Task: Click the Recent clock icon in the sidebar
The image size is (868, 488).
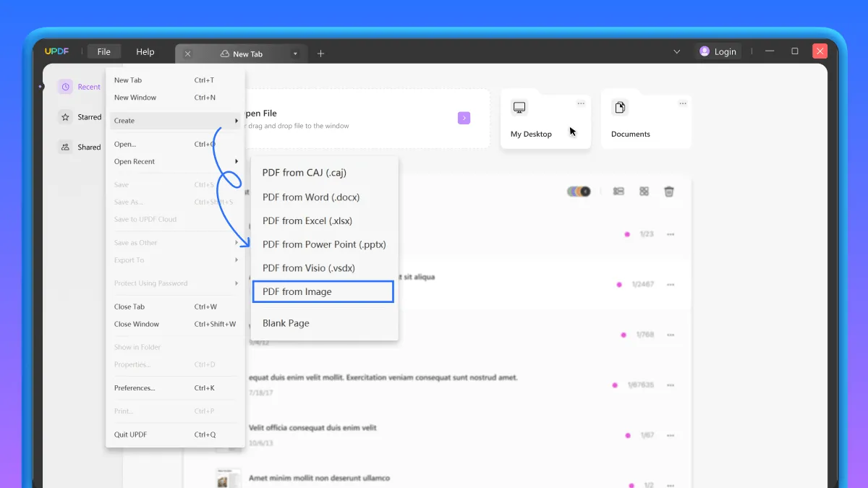Action: tap(66, 86)
